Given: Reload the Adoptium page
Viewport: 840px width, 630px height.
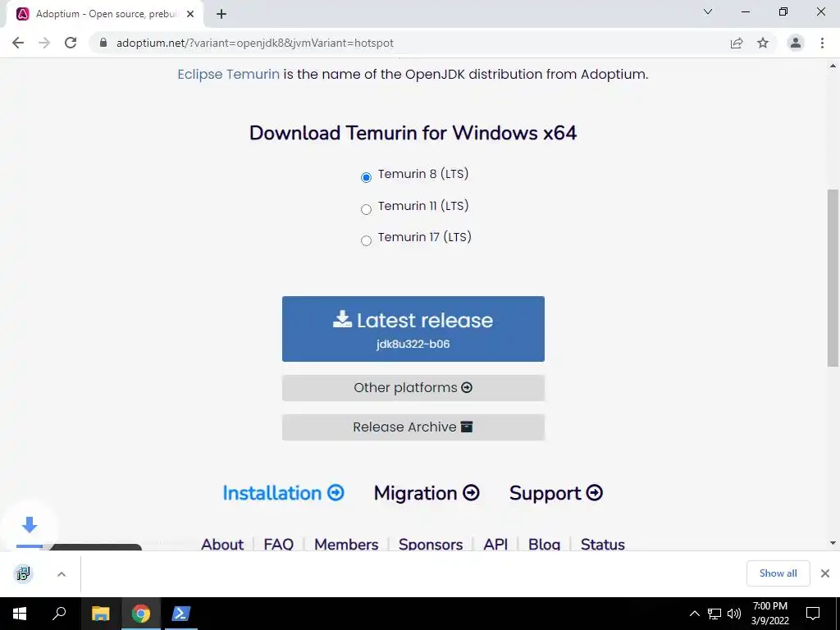Looking at the screenshot, I should point(71,43).
